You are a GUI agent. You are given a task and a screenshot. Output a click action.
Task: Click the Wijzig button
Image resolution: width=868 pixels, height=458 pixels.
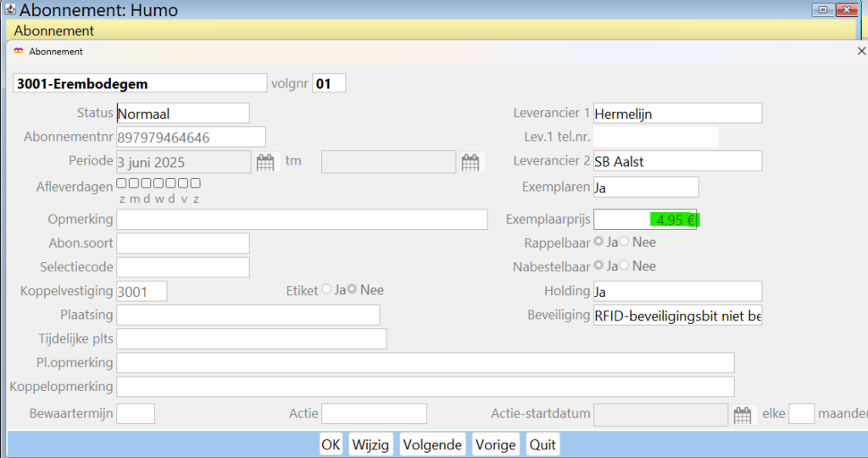point(370,444)
